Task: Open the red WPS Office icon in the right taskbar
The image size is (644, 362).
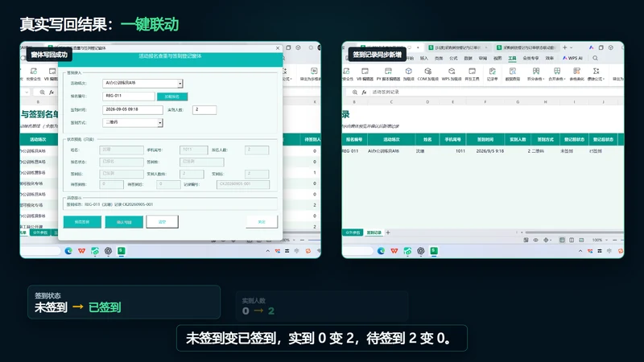Action: (394, 251)
